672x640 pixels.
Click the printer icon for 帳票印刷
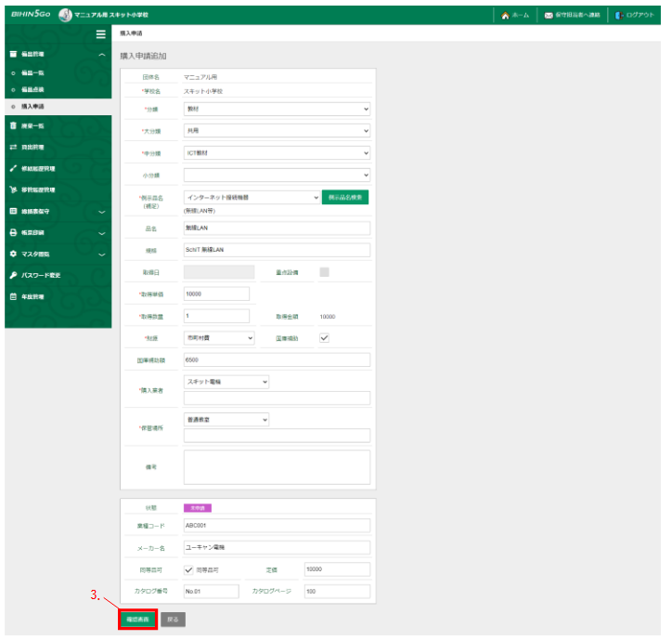13,232
